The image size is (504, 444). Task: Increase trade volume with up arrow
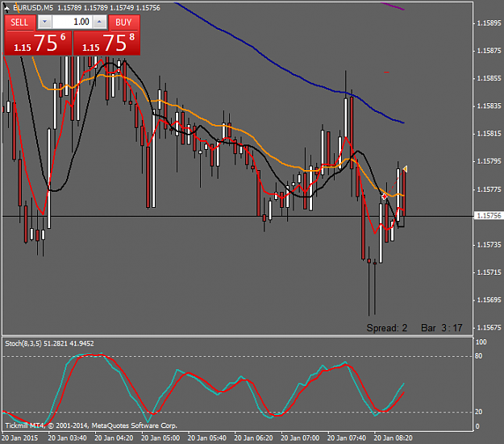(99, 23)
